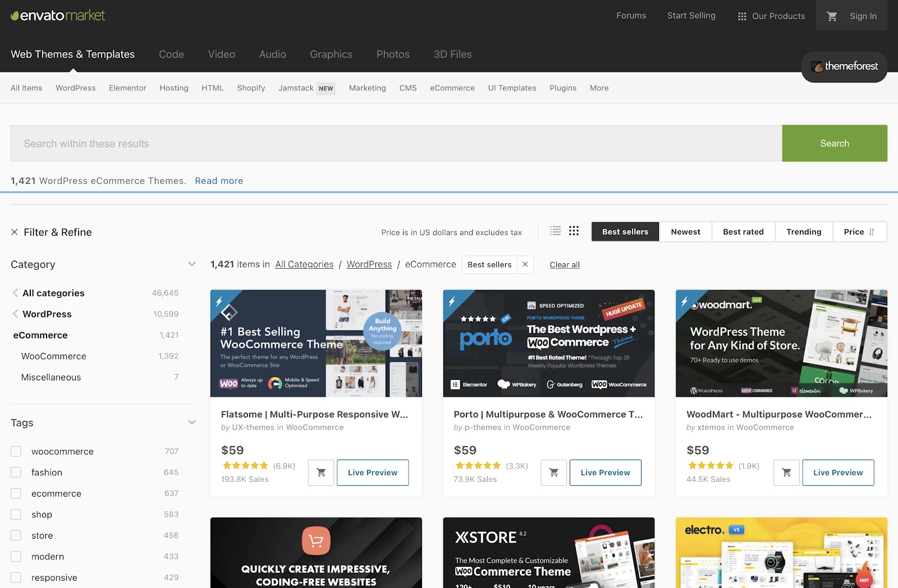Add Porto theme to cart
Screen dimensions: 898x588
coord(554,472)
